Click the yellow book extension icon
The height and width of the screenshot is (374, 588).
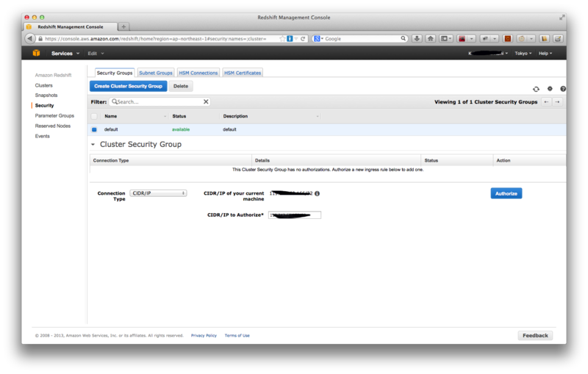(544, 39)
